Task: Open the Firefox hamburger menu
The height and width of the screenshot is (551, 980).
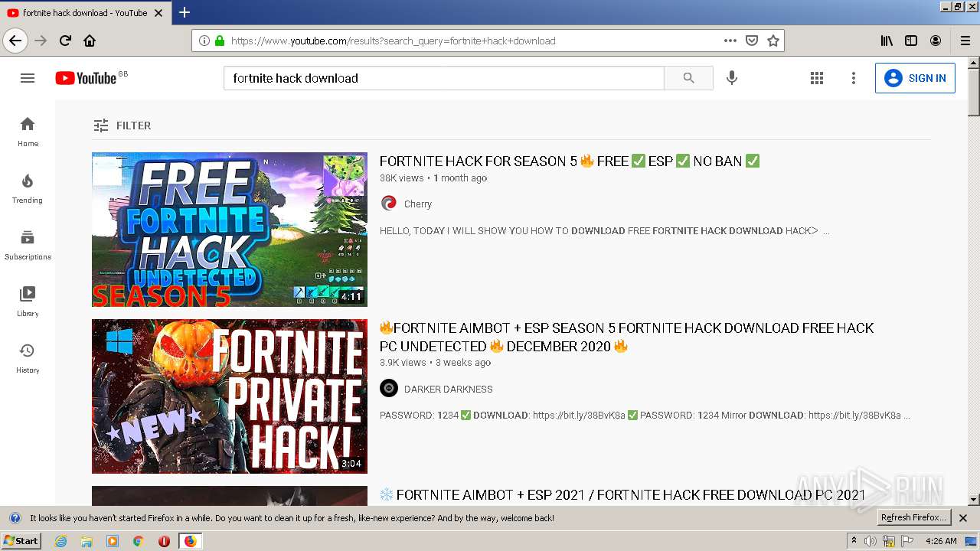Action: tap(965, 41)
